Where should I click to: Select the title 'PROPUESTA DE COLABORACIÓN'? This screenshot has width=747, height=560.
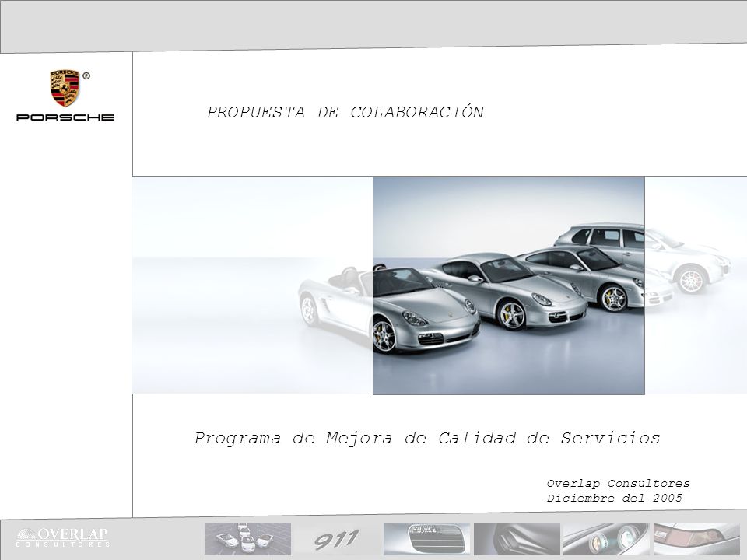coord(345,112)
